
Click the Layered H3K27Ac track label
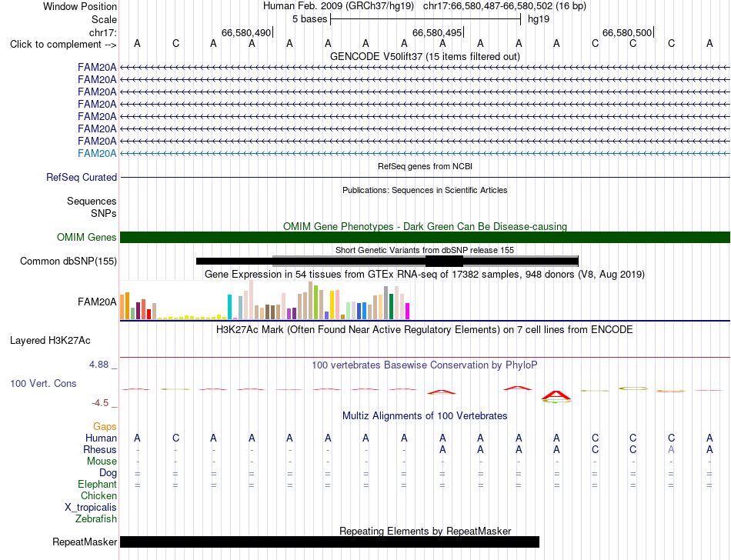(x=50, y=341)
